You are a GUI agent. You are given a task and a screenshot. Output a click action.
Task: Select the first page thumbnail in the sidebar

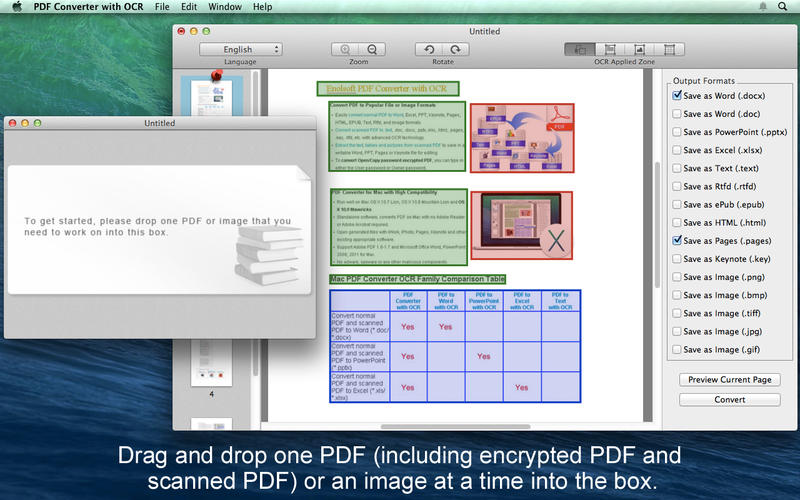pyautogui.click(x=212, y=98)
